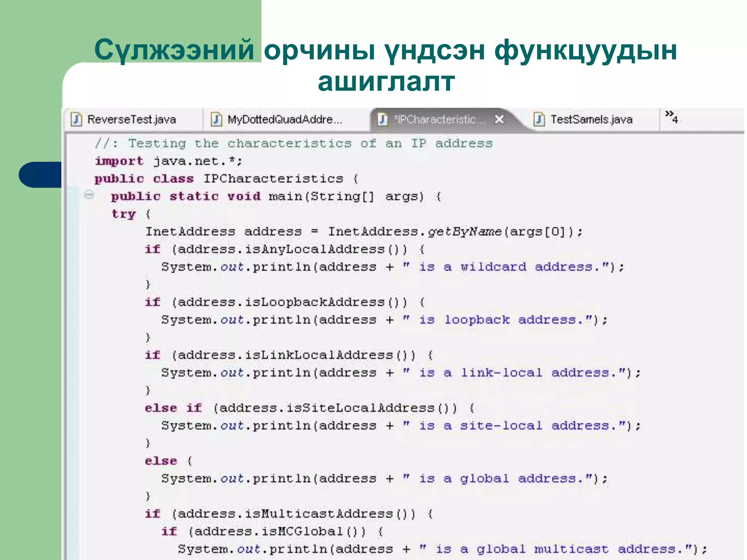Click the isMulticastAddress() condition

coord(294,514)
